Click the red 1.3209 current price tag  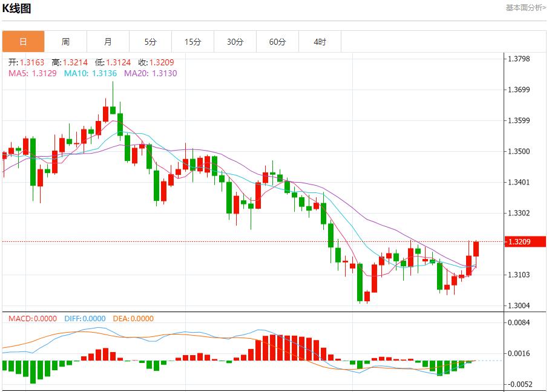click(x=526, y=242)
